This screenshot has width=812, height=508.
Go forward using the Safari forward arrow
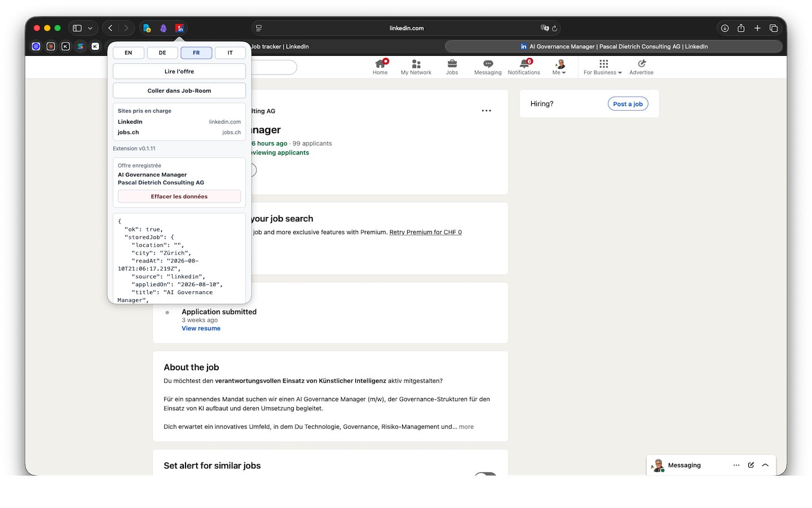click(126, 28)
